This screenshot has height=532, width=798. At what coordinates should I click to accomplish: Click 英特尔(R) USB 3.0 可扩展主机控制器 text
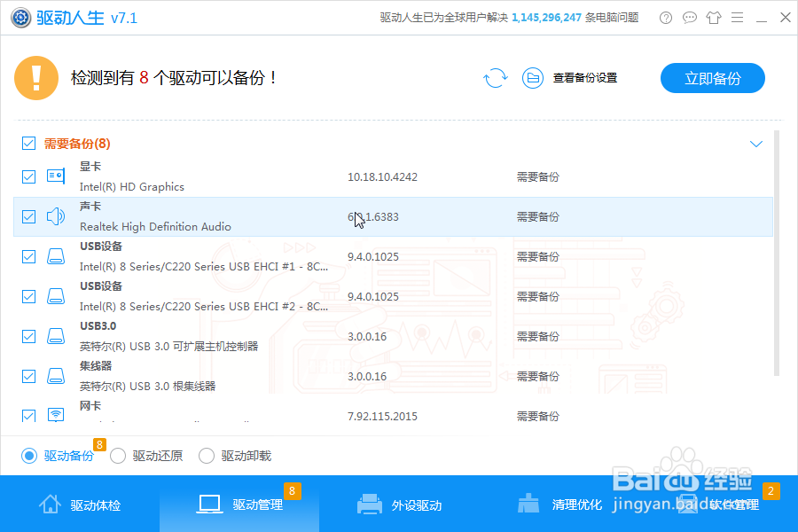(169, 346)
